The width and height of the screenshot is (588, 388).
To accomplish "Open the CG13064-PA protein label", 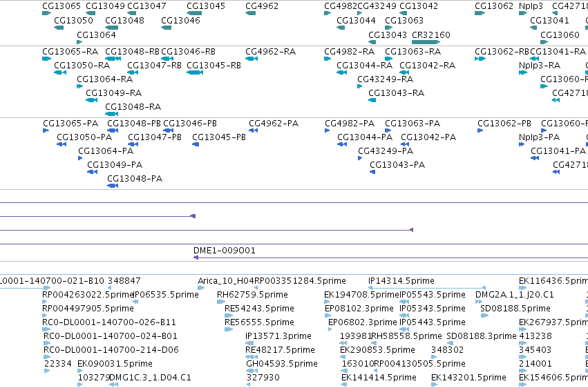I will point(106,151).
